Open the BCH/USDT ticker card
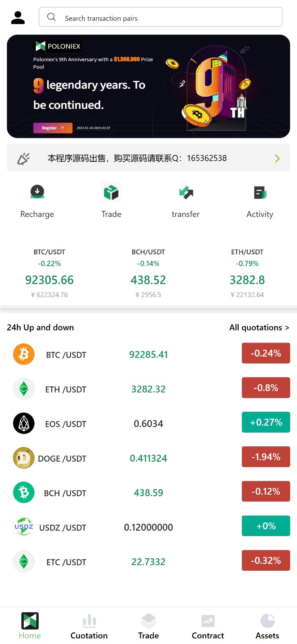The height and width of the screenshot is (644, 297). point(148,273)
